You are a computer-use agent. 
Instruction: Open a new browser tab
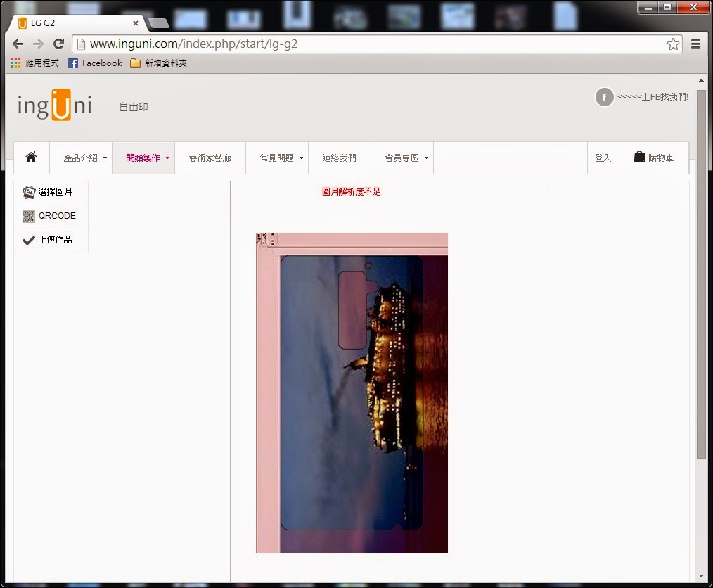point(158,23)
